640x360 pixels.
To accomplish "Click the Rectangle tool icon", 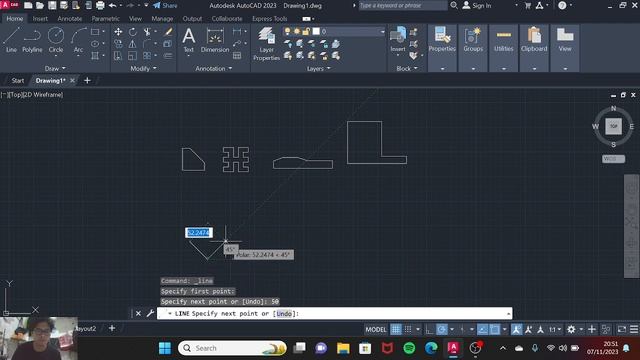I will 95,32.
